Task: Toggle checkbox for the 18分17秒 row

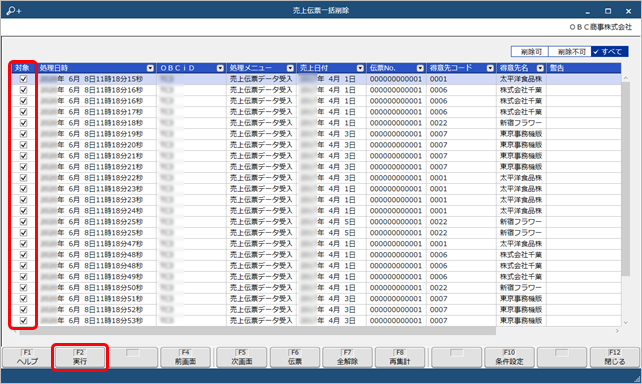Action: tap(23, 112)
